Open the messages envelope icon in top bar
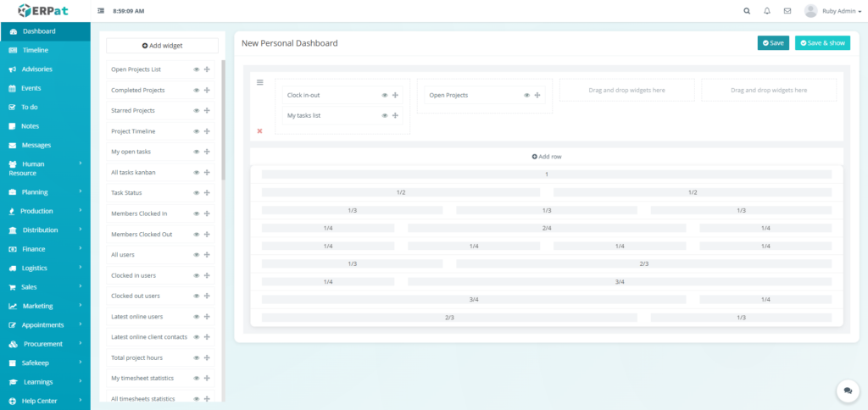Screen dimensions: 868x410 pos(787,10)
